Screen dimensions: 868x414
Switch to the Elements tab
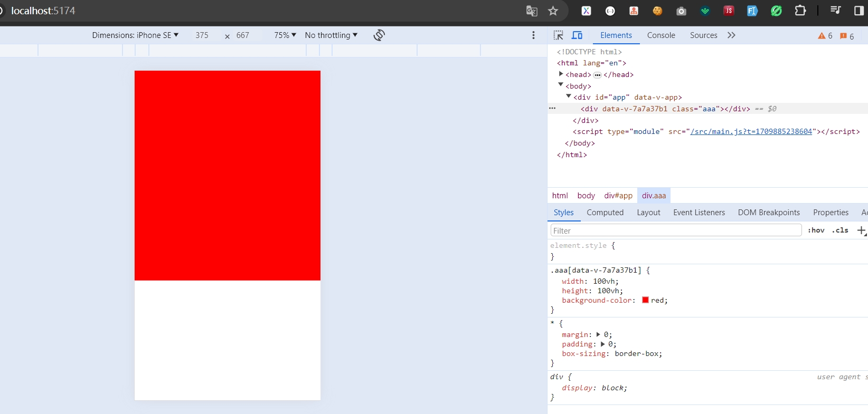coord(616,35)
